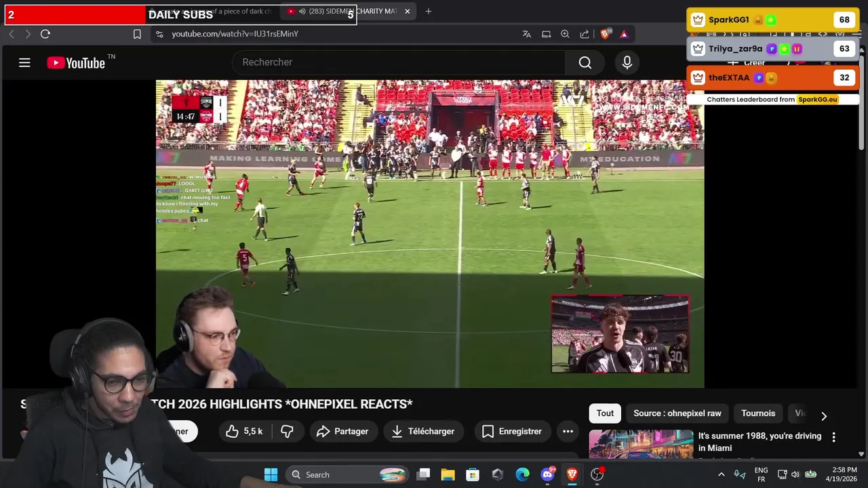The height and width of the screenshot is (488, 868).
Task: Click SparkGG1 leaderboard entry
Action: [773, 20]
